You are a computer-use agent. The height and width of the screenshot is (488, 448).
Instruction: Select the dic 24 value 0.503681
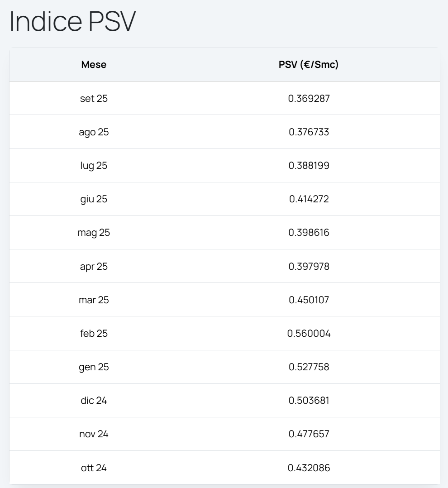click(x=309, y=400)
